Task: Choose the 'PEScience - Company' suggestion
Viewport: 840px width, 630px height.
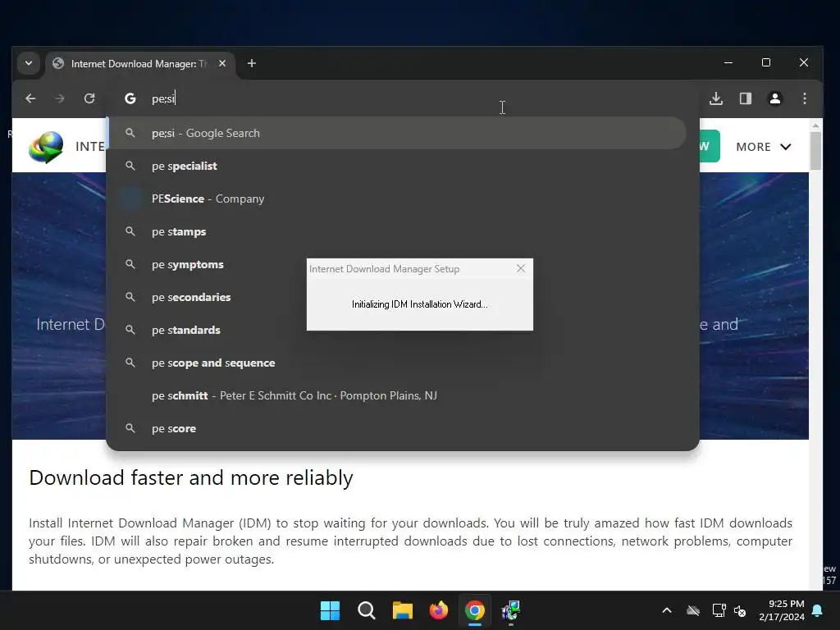Action: [x=397, y=199]
